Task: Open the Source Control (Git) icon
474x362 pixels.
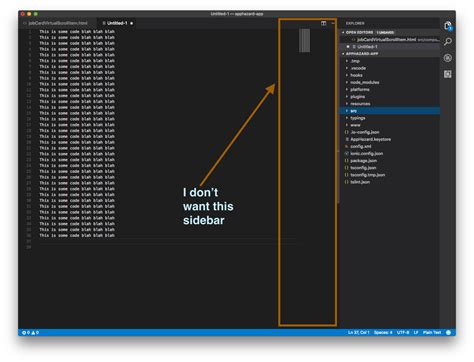Action: coord(448,58)
